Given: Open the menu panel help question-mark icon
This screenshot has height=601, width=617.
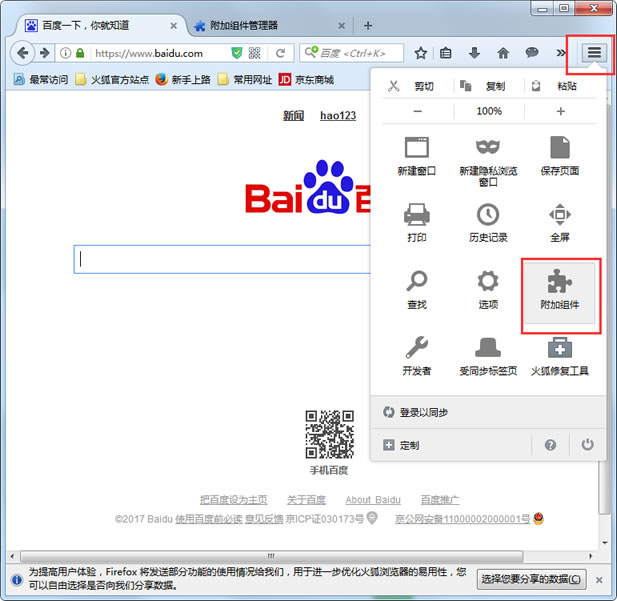Looking at the screenshot, I should 550,445.
